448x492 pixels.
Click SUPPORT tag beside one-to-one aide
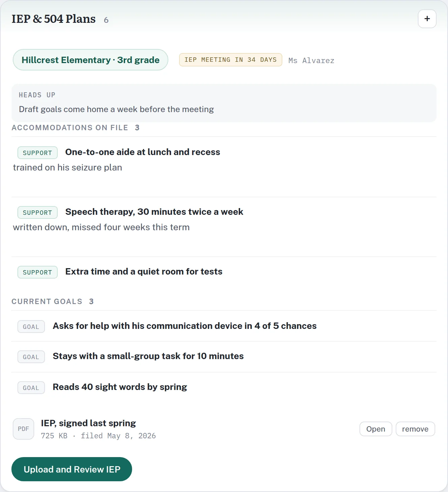point(38,153)
